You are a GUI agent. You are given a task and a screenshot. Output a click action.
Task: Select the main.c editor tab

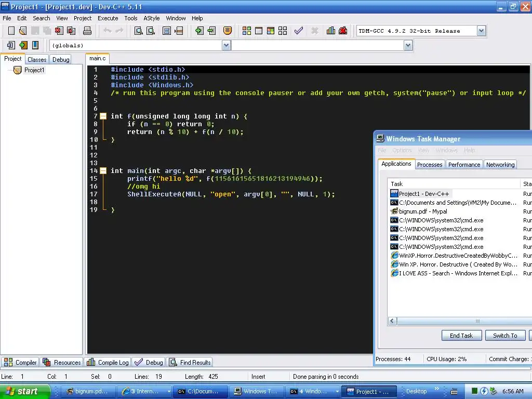(x=97, y=58)
